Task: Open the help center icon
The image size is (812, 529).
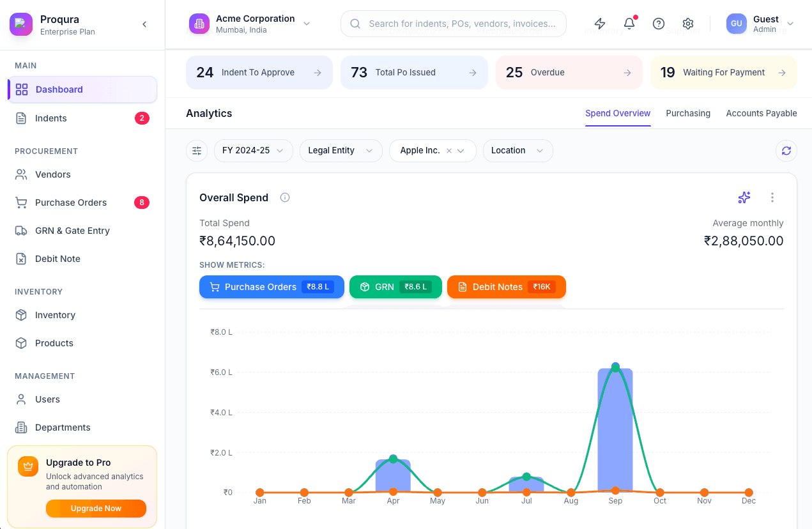Action: pos(659,23)
